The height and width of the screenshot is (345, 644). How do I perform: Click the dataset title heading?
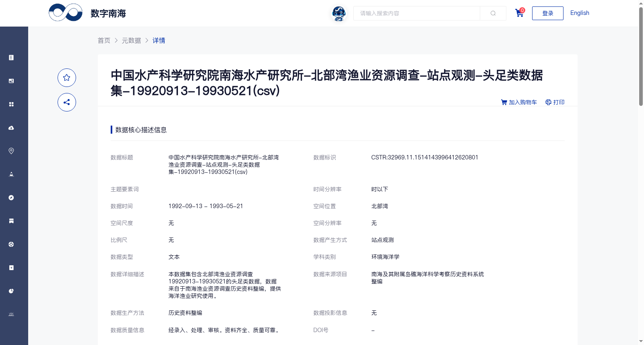coord(327,83)
